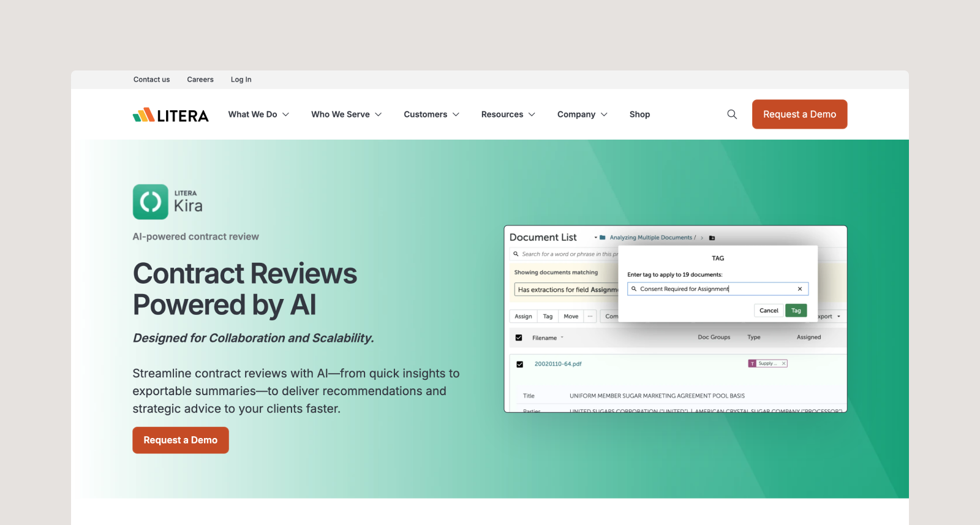The width and height of the screenshot is (980, 525).
Task: Click the Contract Reviews Powered by AI heading
Action: click(x=245, y=289)
